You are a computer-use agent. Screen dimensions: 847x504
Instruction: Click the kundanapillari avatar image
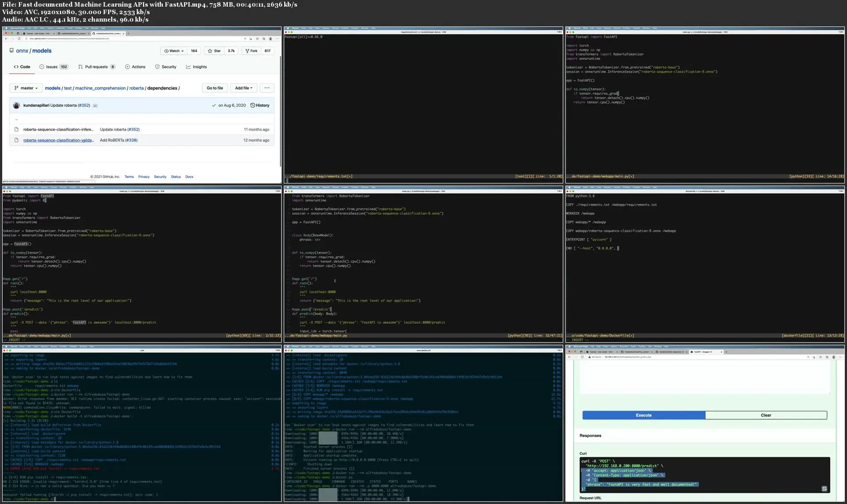click(16, 105)
